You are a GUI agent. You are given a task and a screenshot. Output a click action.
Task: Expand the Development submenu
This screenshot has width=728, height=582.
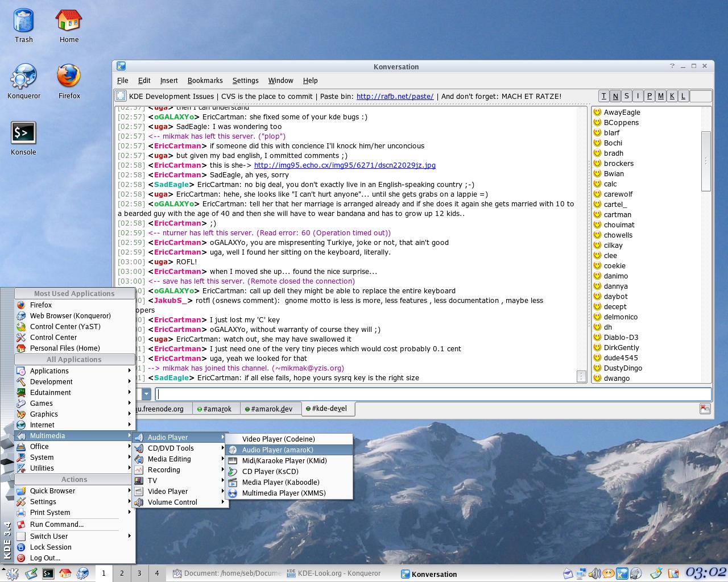coord(74,381)
